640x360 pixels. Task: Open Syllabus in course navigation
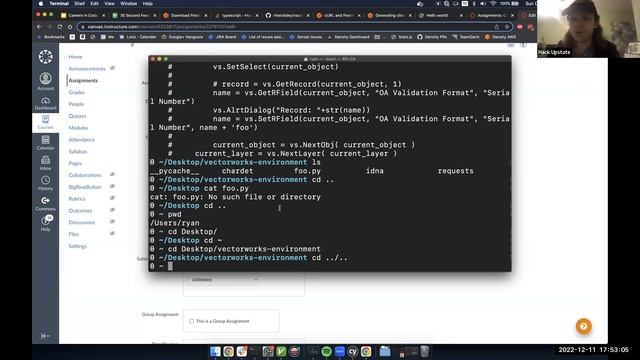(x=78, y=151)
